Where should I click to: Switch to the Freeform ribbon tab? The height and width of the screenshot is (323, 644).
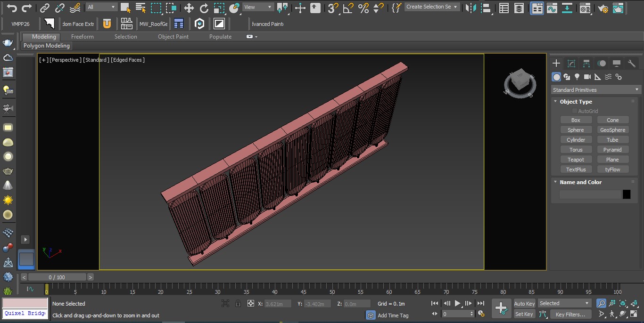coord(82,37)
